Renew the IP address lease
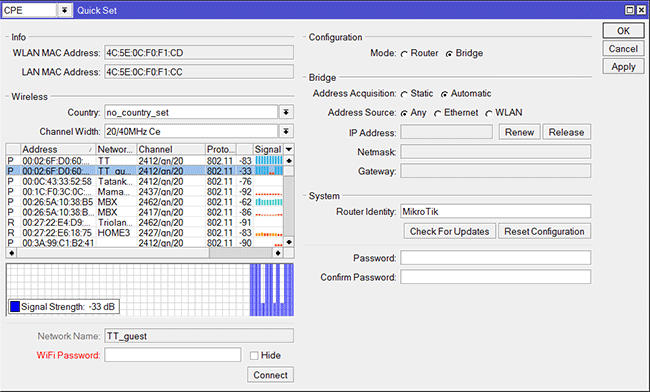Image resolution: width=650 pixels, height=392 pixels. point(519,132)
